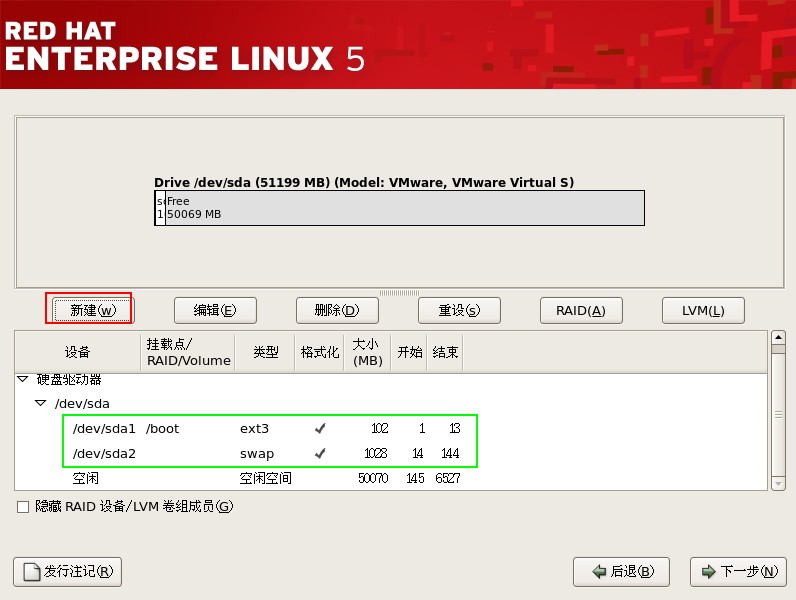Image resolution: width=796 pixels, height=600 pixels.
Task: Click the 编辑(E) edit button
Action: tap(215, 310)
